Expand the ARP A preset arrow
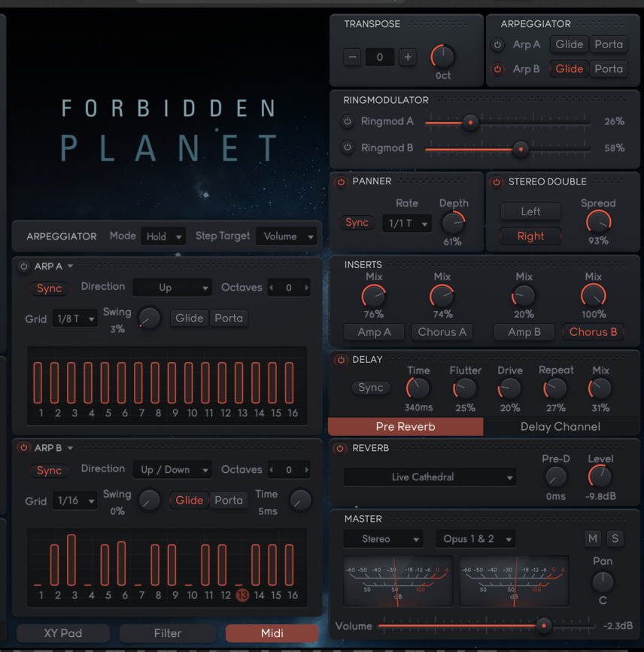The width and height of the screenshot is (644, 652). pos(70,266)
